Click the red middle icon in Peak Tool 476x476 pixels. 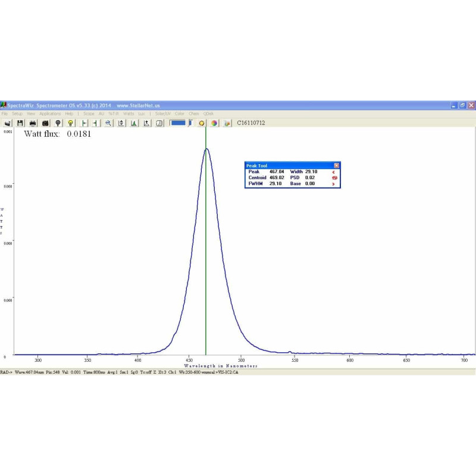[x=334, y=178]
